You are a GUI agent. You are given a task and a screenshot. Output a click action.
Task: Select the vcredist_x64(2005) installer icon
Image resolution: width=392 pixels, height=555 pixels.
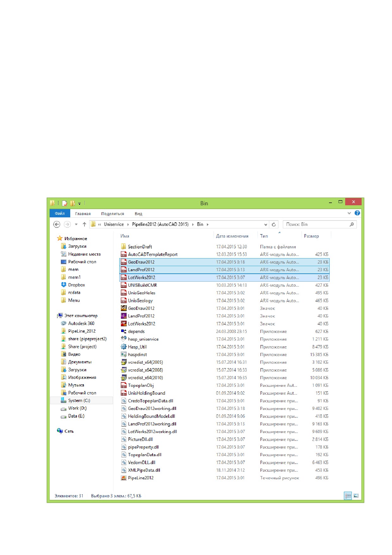click(124, 362)
